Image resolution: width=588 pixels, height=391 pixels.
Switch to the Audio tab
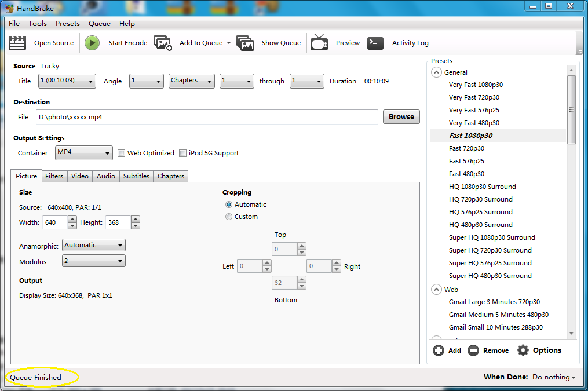pyautogui.click(x=106, y=176)
